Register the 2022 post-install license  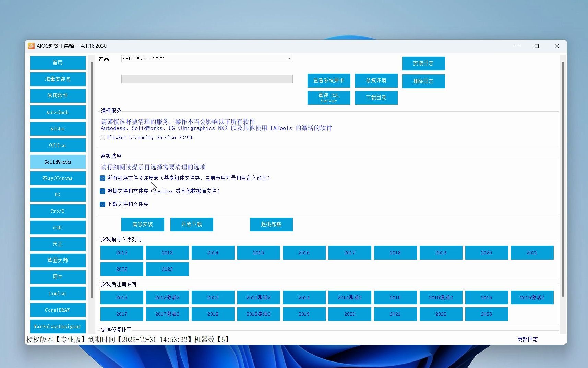pyautogui.click(x=441, y=314)
